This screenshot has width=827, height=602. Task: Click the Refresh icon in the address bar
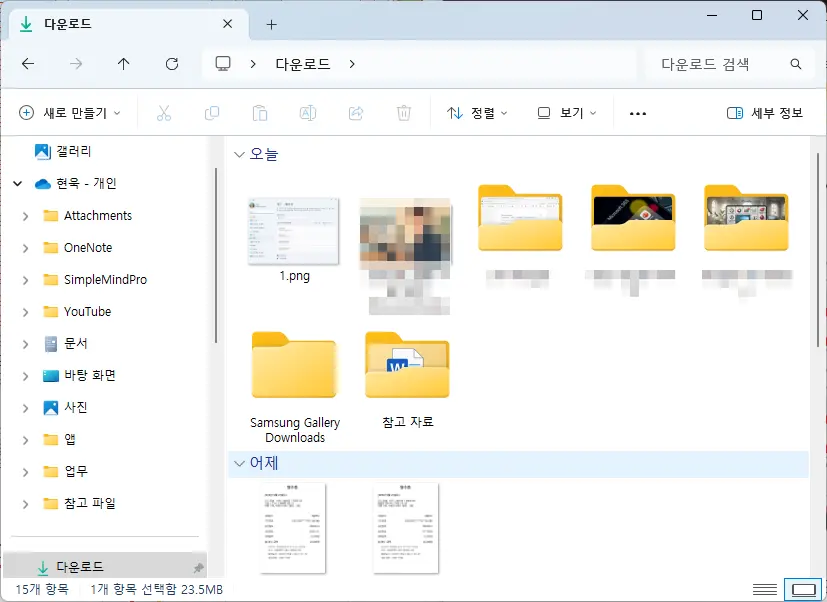click(171, 63)
